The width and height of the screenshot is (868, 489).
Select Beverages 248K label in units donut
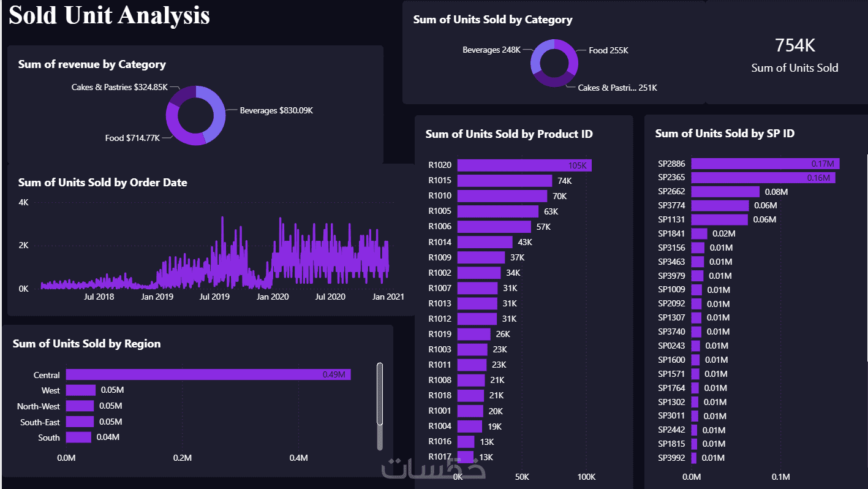point(491,50)
